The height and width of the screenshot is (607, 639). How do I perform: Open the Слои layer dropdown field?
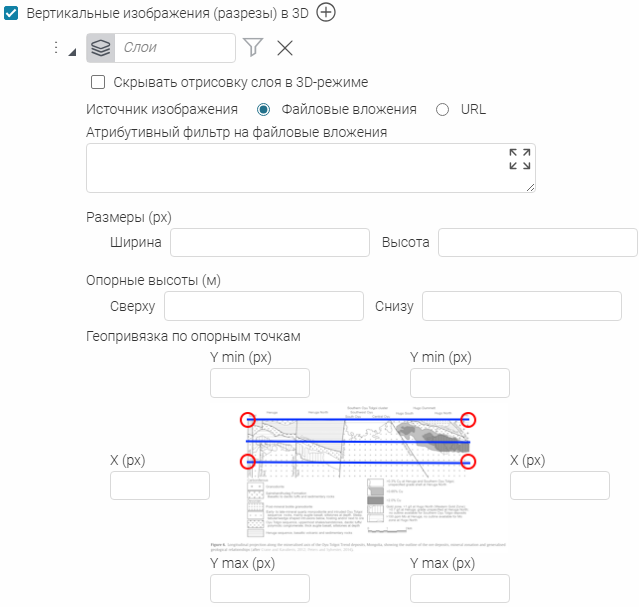(x=175, y=48)
